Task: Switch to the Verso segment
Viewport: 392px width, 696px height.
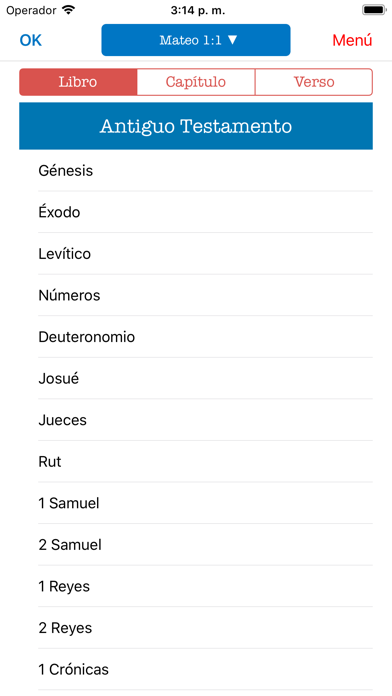Action: tap(314, 82)
